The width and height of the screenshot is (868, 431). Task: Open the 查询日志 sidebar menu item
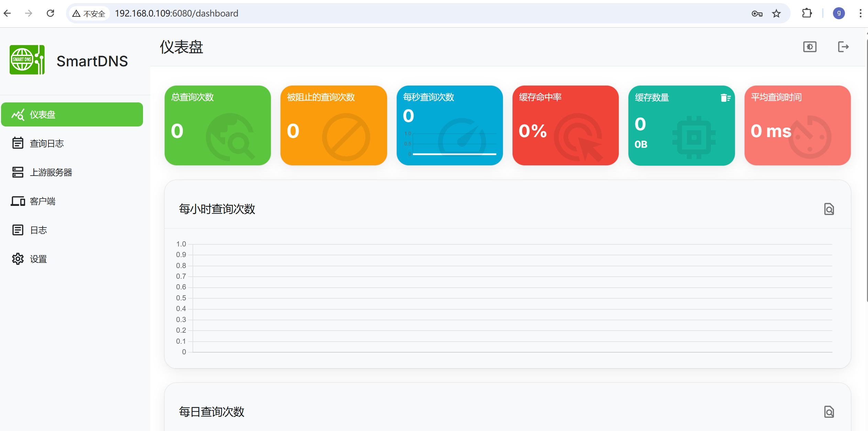(x=46, y=143)
